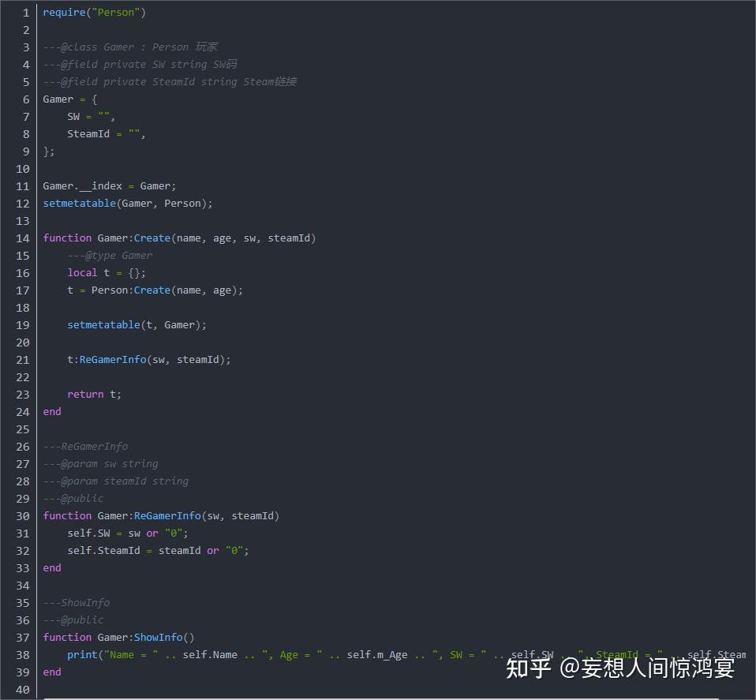Click the '---@param steamId string' comment
756x700 pixels.
116,481
